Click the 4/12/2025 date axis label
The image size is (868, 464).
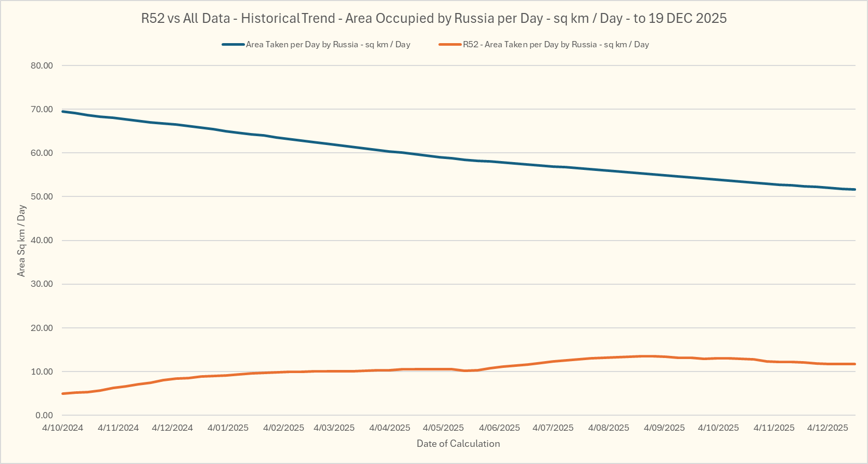[827, 428]
